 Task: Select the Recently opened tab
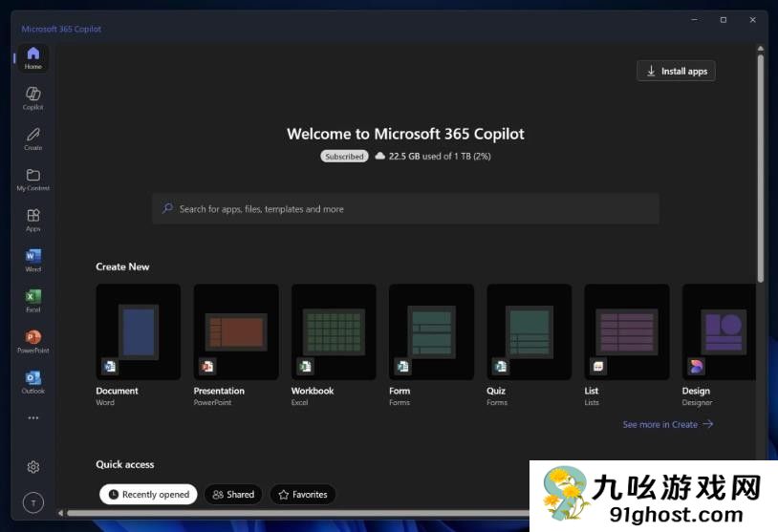[x=148, y=495]
